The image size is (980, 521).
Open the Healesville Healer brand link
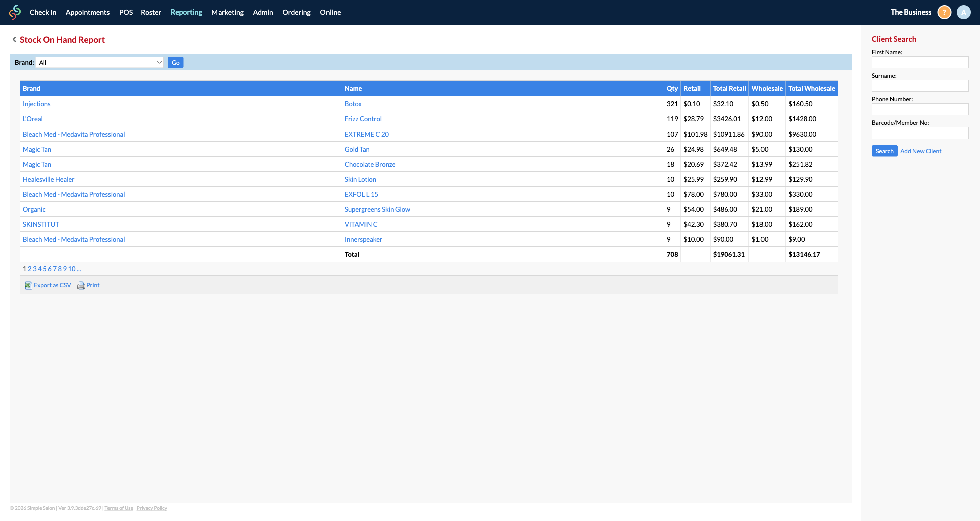(x=48, y=179)
